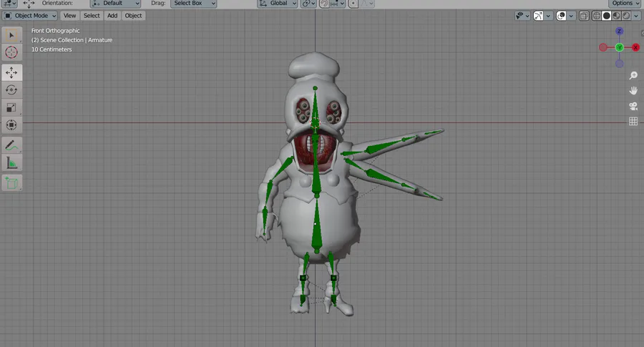Switch to Solid viewport shading
The height and width of the screenshot is (347, 644).
pos(606,16)
